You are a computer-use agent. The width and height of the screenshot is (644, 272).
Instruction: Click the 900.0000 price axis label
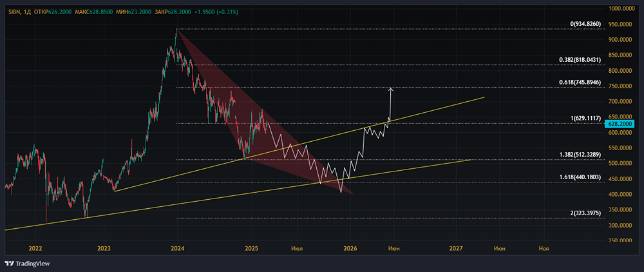pos(621,40)
